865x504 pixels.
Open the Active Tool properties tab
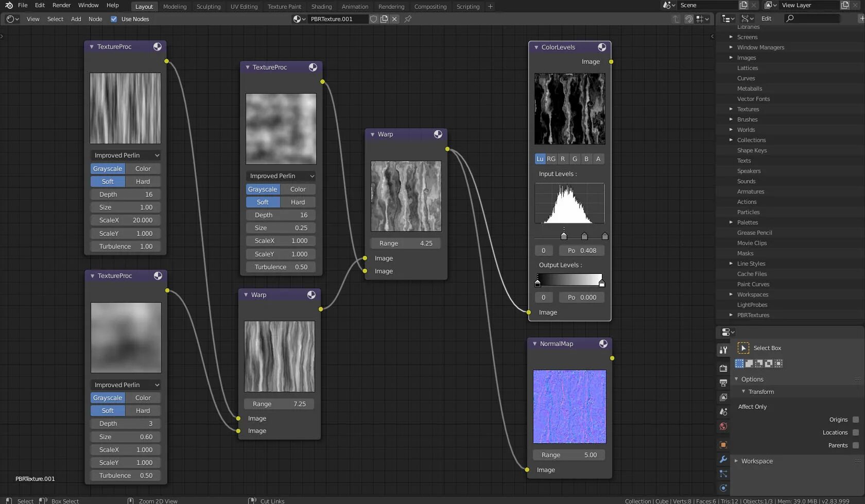pos(723,350)
